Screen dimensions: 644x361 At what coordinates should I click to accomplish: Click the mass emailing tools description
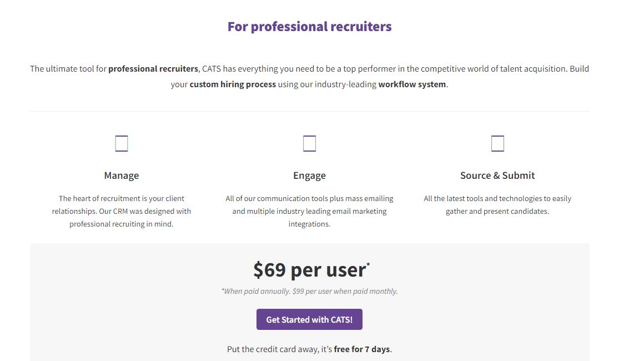[x=309, y=211]
